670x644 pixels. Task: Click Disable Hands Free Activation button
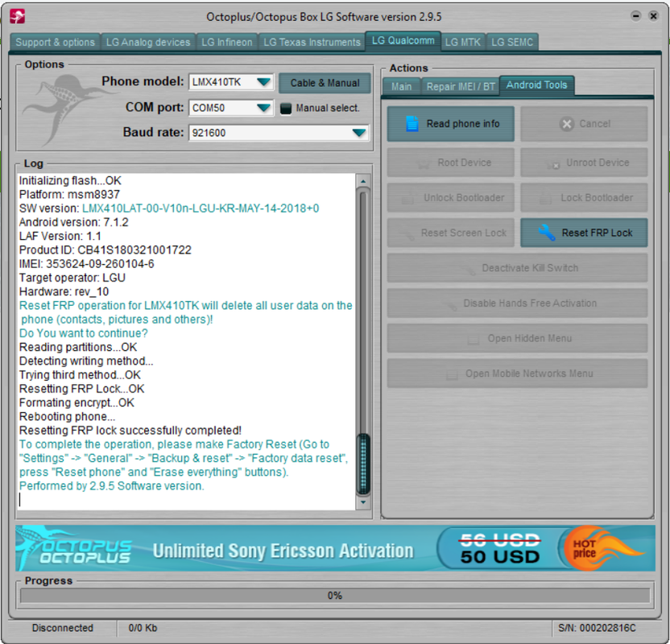[x=518, y=303]
